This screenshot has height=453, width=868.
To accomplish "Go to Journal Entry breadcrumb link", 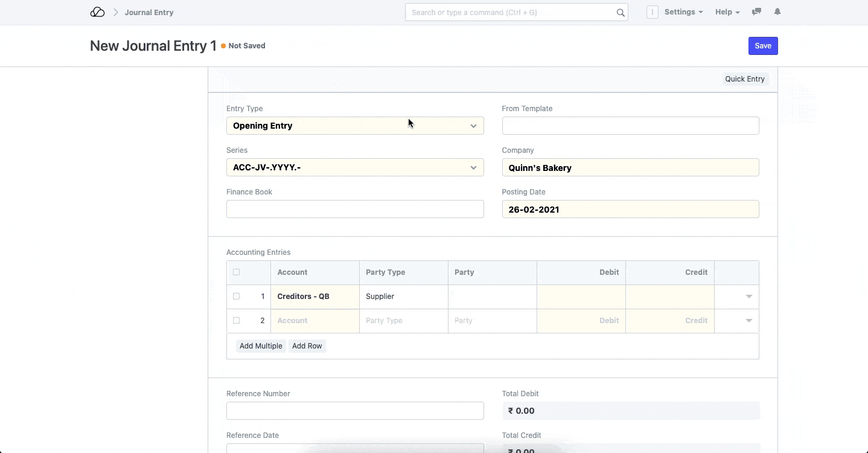I will tap(149, 12).
